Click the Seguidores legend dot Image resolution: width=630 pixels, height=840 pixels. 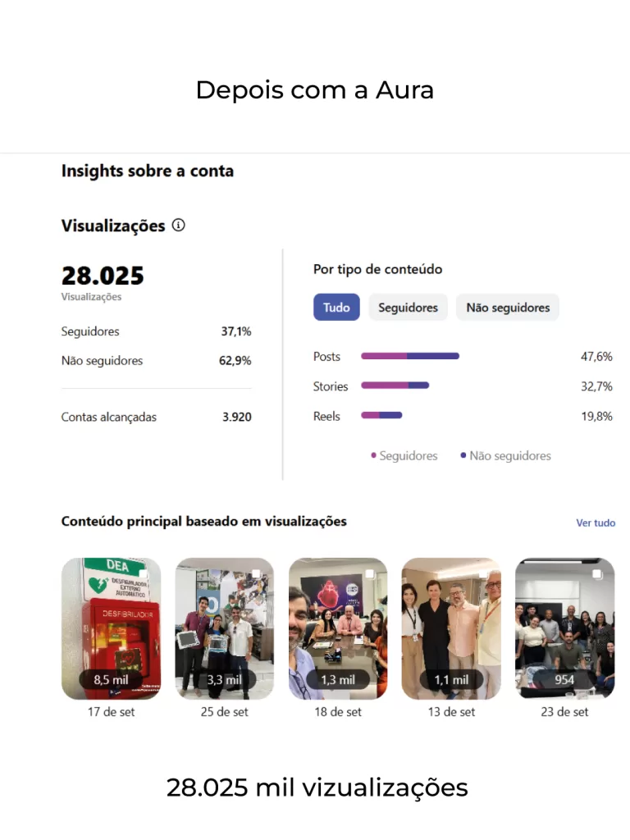pyautogui.click(x=374, y=455)
